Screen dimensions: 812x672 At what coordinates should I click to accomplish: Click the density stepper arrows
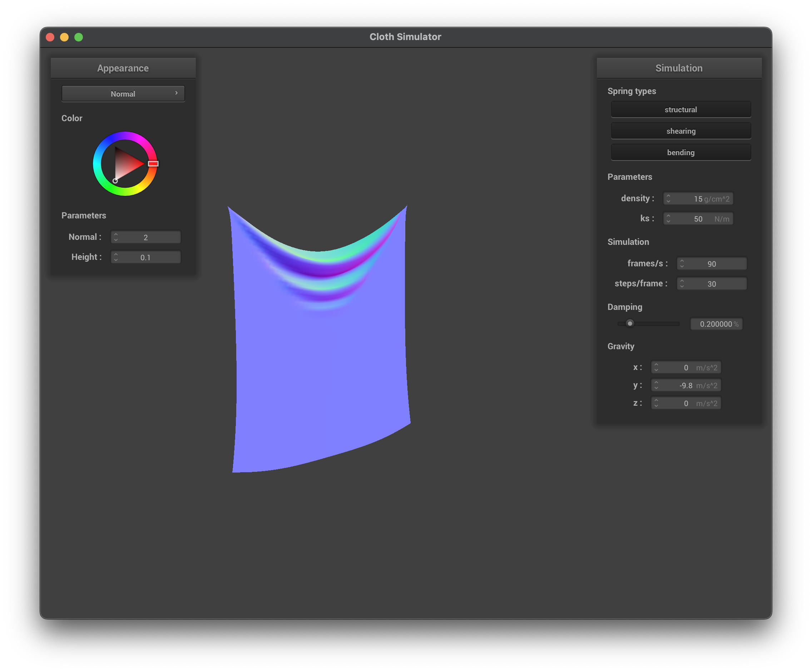click(668, 199)
